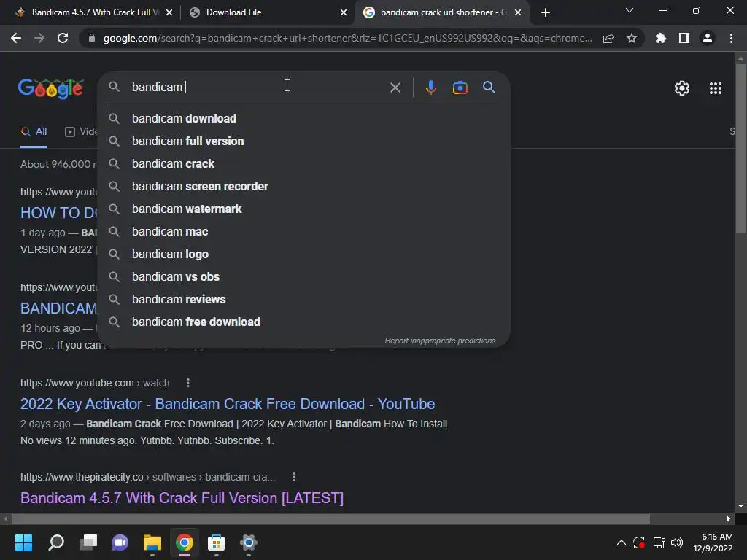Go back to the previous page
The image size is (747, 560).
point(16,38)
